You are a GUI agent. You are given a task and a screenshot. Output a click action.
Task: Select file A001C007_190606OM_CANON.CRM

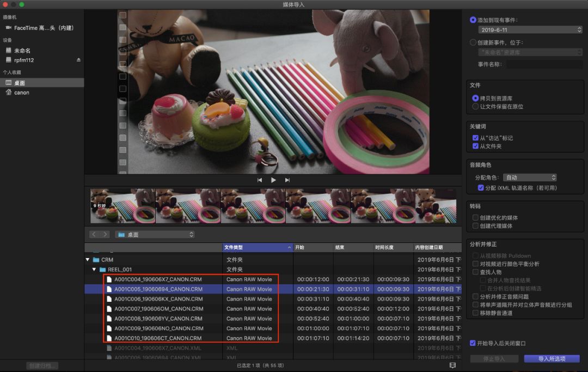158,309
